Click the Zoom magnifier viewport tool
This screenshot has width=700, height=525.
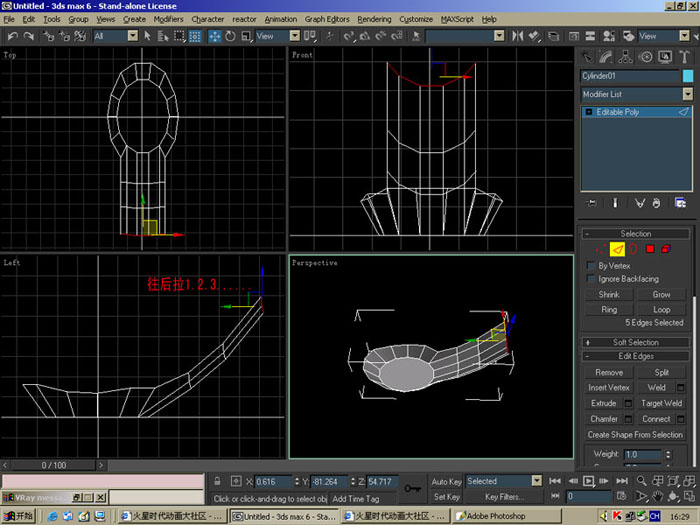[x=642, y=481]
